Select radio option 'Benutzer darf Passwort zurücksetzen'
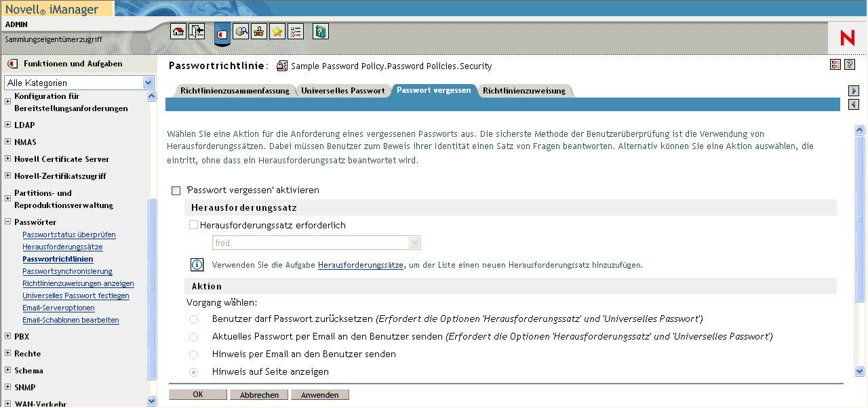868x408 pixels. point(194,319)
